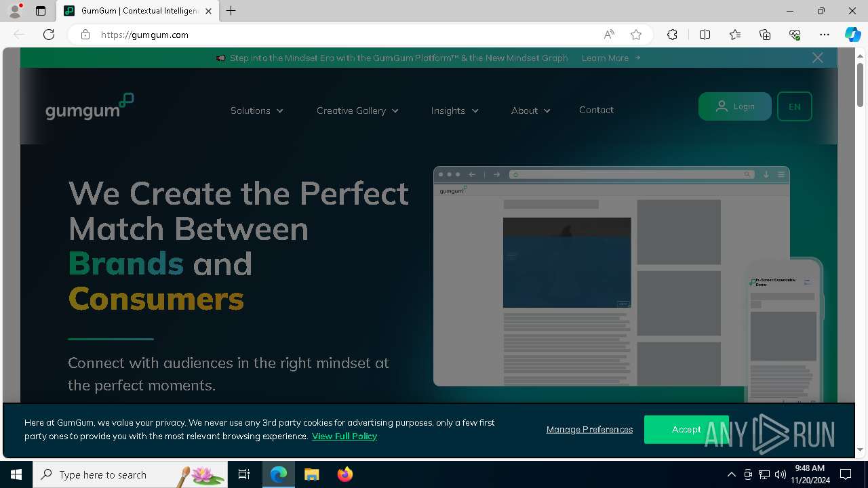Activate the Read aloud icon
This screenshot has width=868, height=488.
pyautogui.click(x=609, y=35)
